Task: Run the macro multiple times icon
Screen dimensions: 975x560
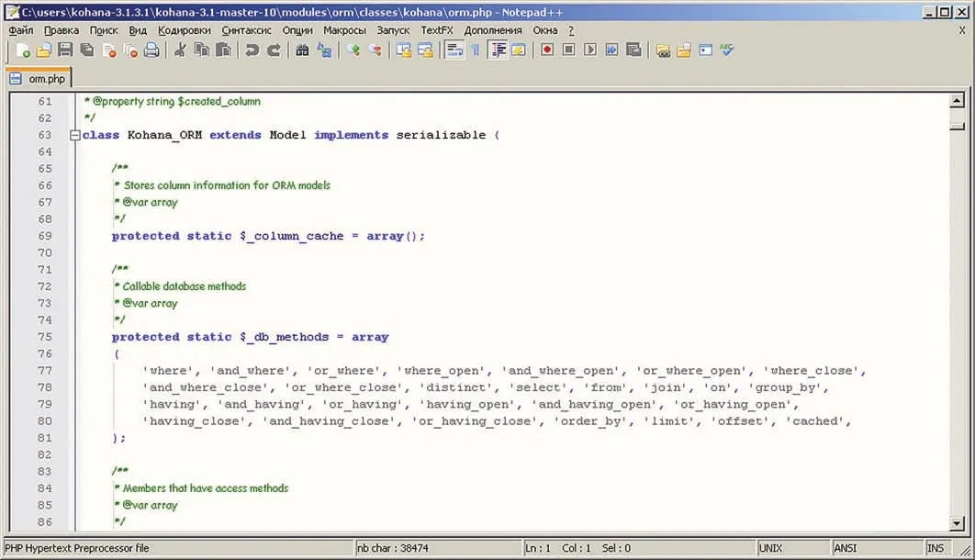Action: tap(611, 50)
